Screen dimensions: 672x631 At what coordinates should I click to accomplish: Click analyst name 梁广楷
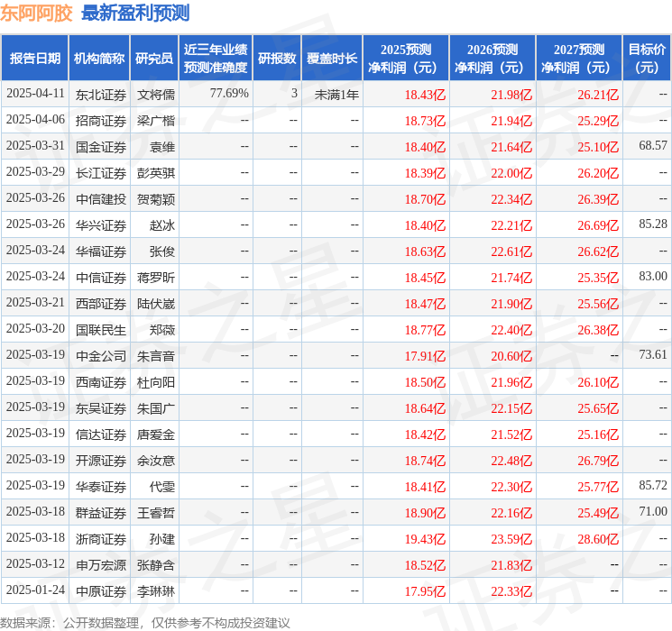[x=156, y=121]
